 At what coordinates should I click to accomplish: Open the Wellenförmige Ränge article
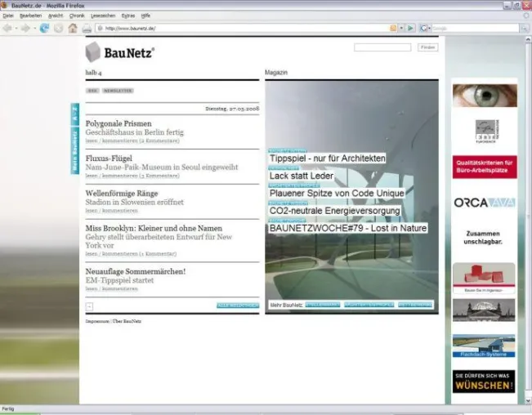(122, 194)
